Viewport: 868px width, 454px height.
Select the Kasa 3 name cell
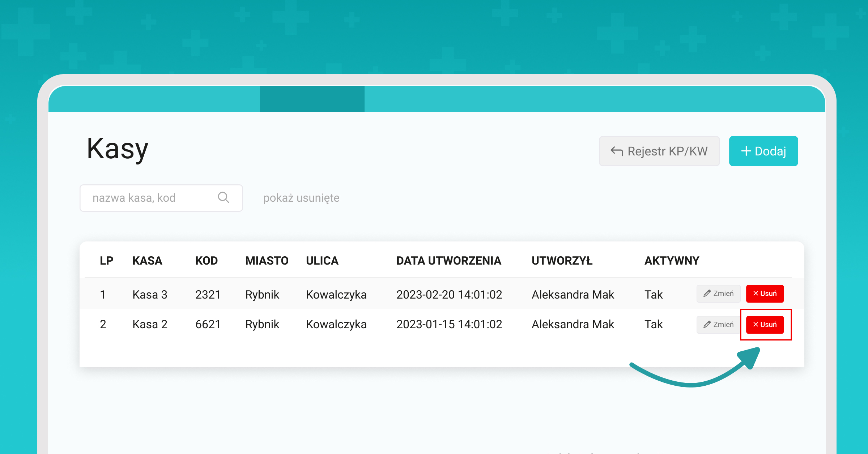point(150,295)
